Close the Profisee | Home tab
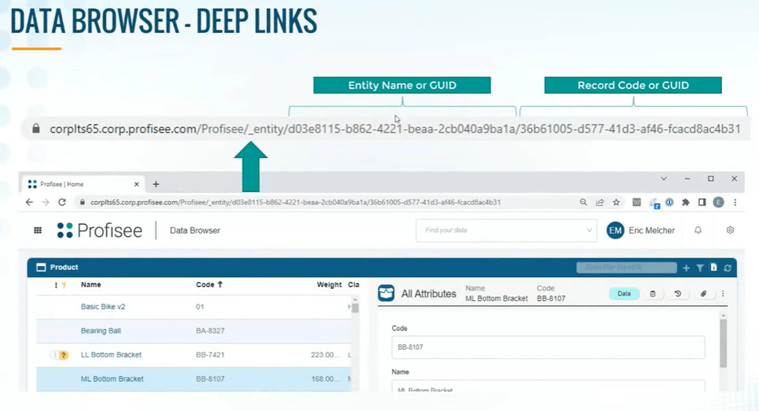Viewport: 759px width, 411px height. point(137,184)
